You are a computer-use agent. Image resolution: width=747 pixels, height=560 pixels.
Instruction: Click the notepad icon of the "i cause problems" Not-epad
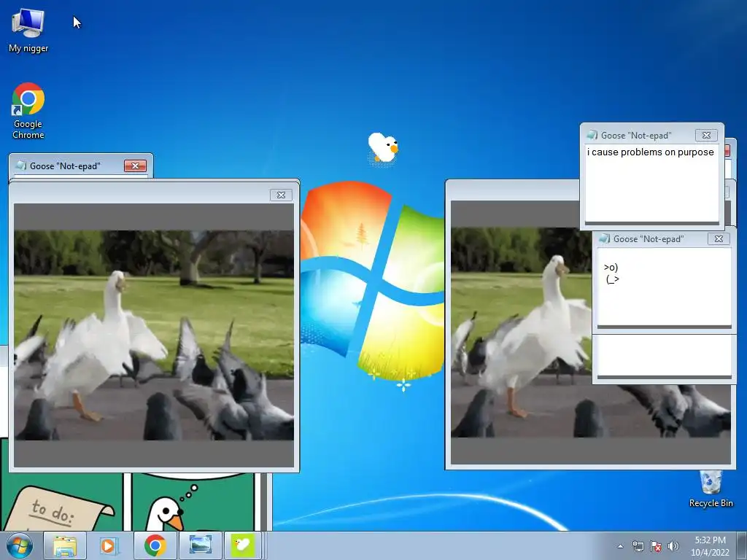[592, 135]
